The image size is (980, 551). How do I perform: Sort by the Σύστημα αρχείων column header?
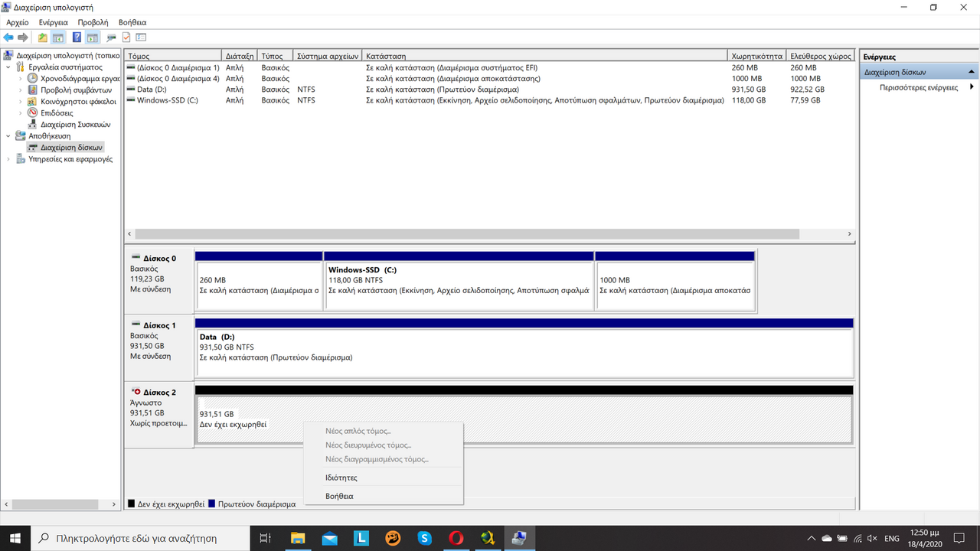pyautogui.click(x=328, y=56)
